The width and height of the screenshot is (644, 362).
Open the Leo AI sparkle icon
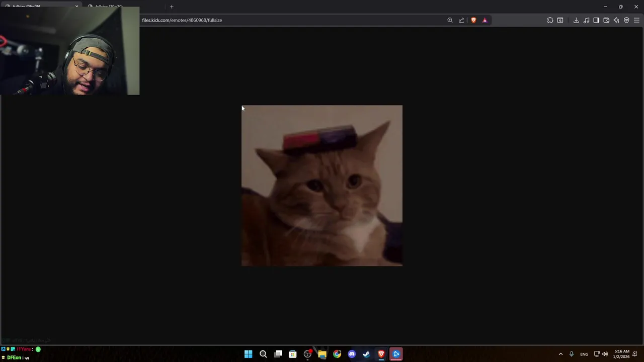[616, 20]
